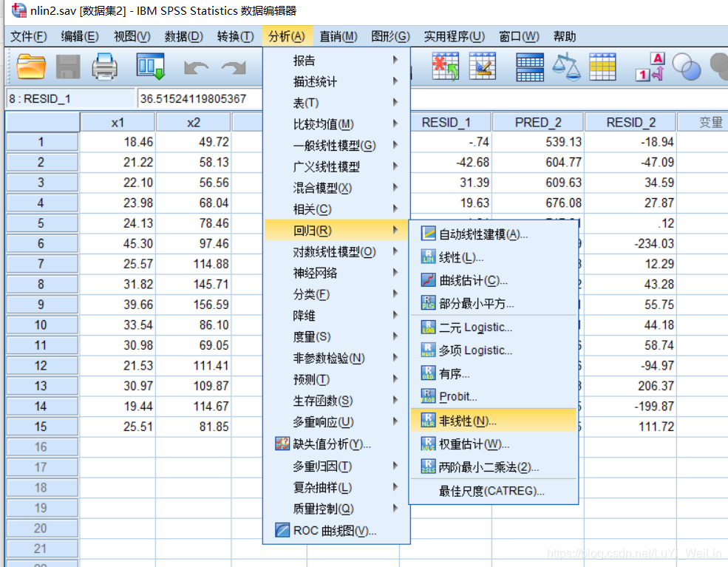Click the Split file table icon
The width and height of the screenshot is (728, 567).
click(530, 67)
